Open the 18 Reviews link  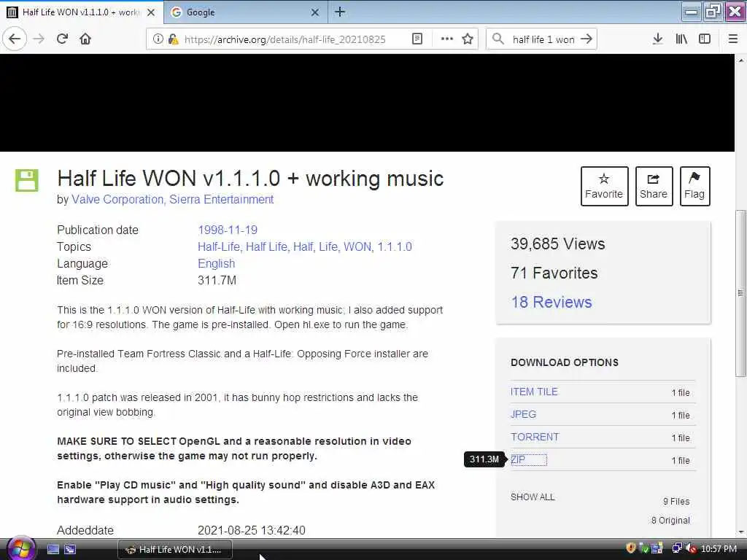coord(551,302)
